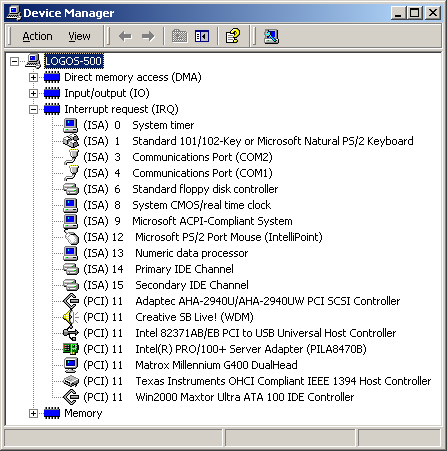The image size is (447, 451).
Task: Expand the Memory node
Action: [x=33, y=413]
